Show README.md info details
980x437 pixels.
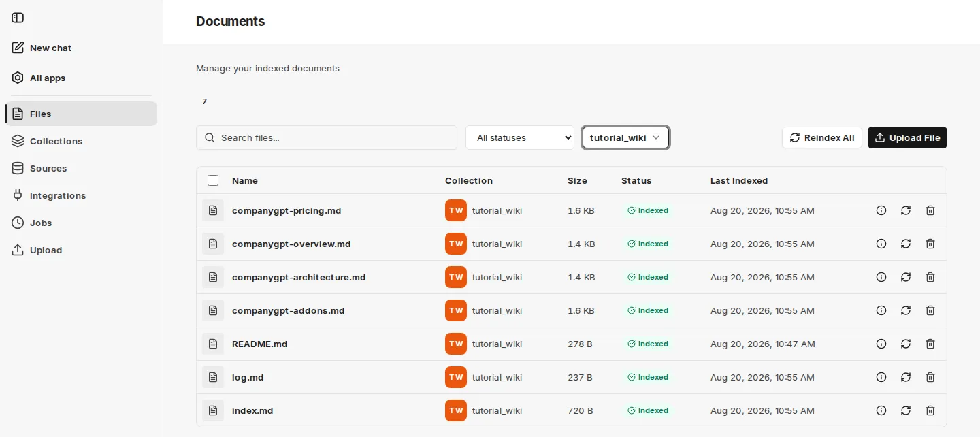[881, 344]
